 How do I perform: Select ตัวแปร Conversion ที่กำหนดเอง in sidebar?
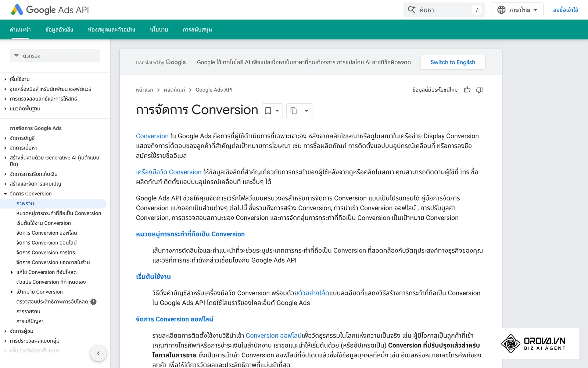51,282
